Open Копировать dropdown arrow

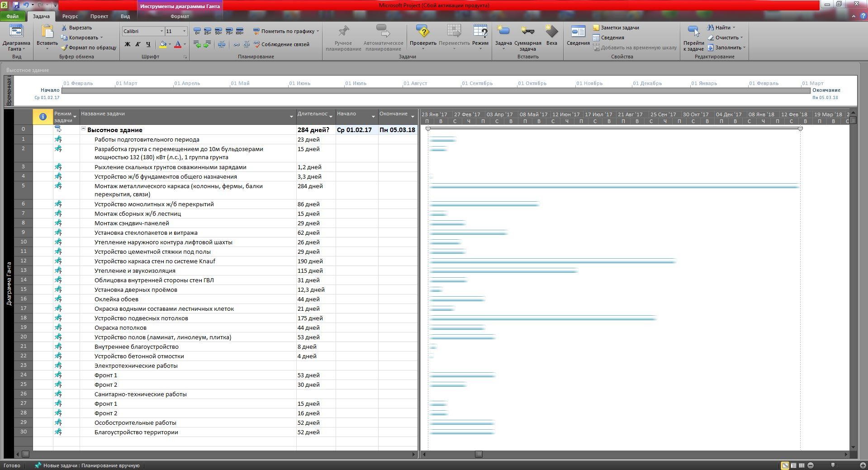coord(101,38)
